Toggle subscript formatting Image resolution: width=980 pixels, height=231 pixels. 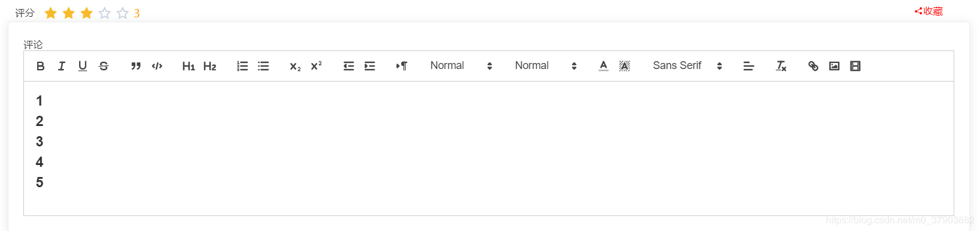pos(295,66)
